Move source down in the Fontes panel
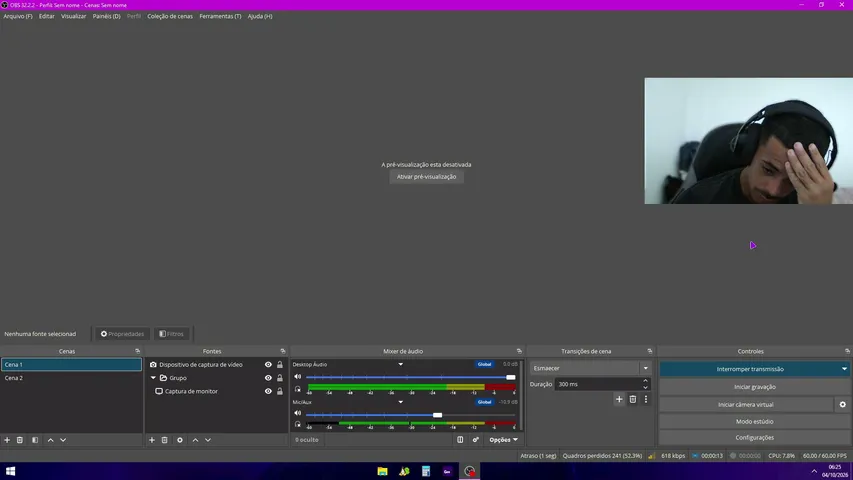853x480 pixels. pos(208,440)
